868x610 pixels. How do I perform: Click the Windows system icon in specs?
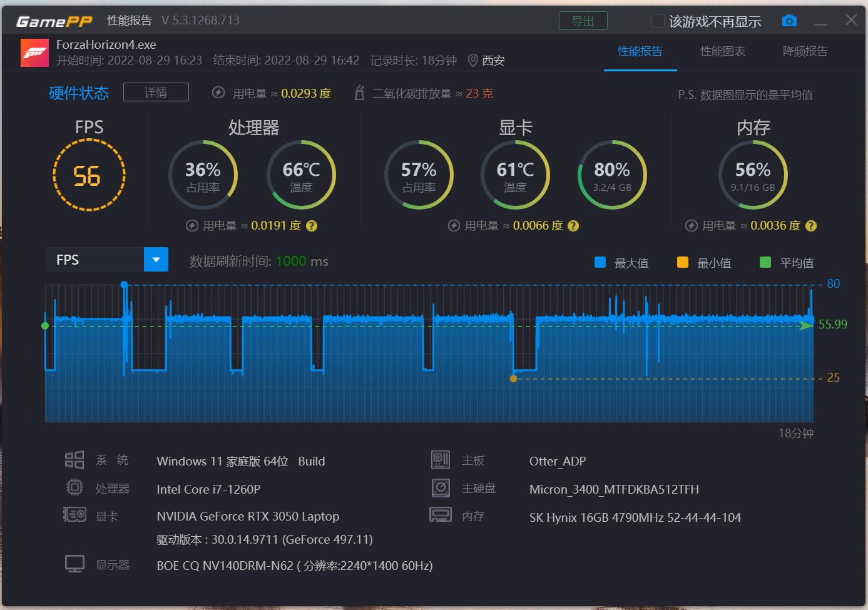[74, 460]
